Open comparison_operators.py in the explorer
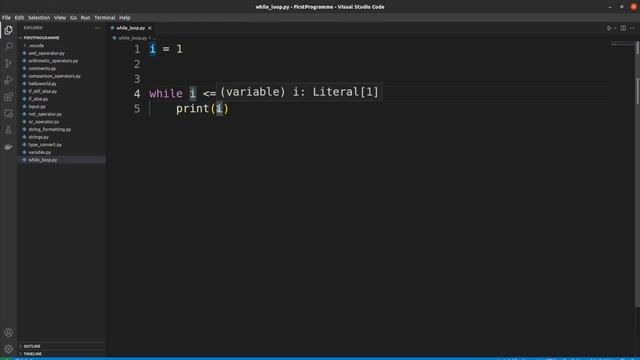This screenshot has height=360, width=640. (54, 76)
